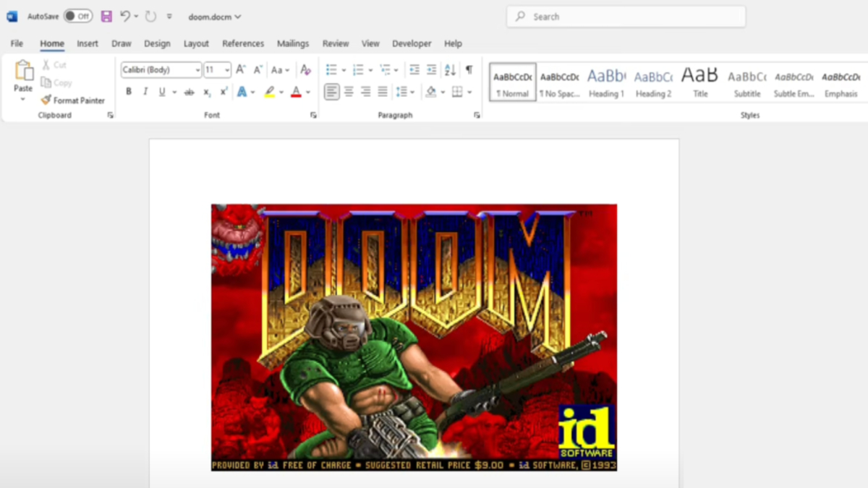Open the font size dropdown
This screenshot has width=868, height=488.
click(227, 70)
